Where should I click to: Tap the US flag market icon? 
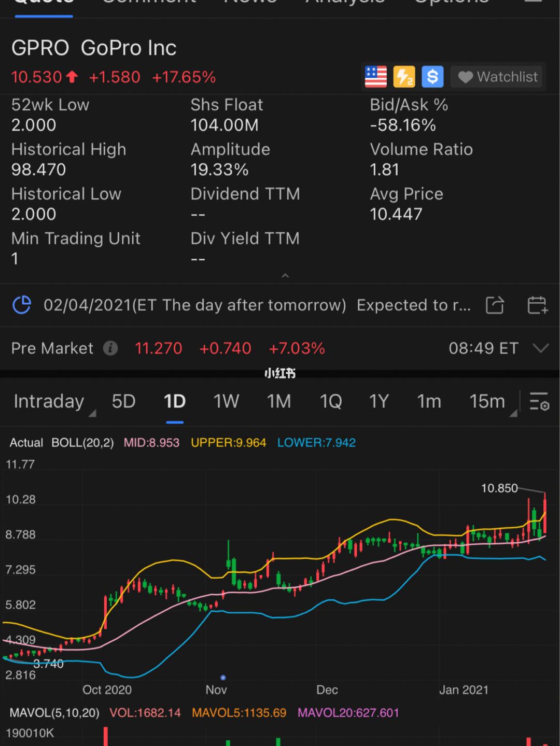[376, 77]
